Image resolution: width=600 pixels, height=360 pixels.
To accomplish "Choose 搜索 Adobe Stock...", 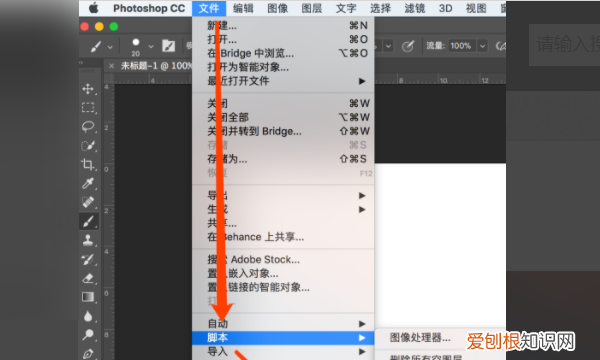I will [x=283, y=260].
